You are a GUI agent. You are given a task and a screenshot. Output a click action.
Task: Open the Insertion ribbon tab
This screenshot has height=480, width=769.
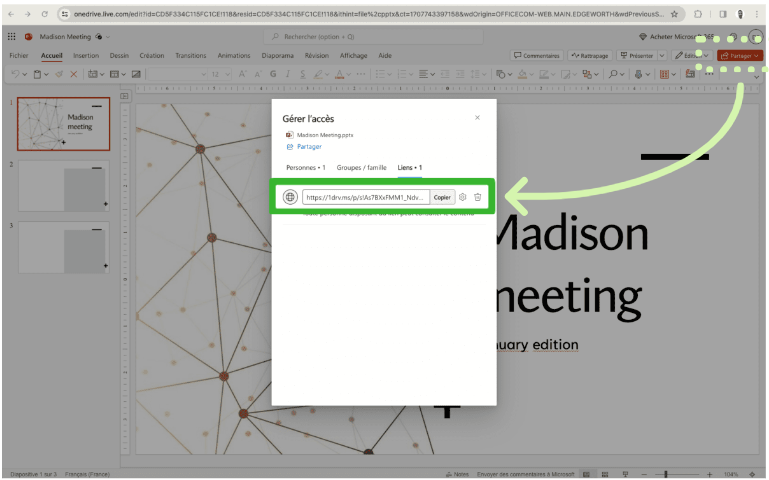pyautogui.click(x=86, y=56)
